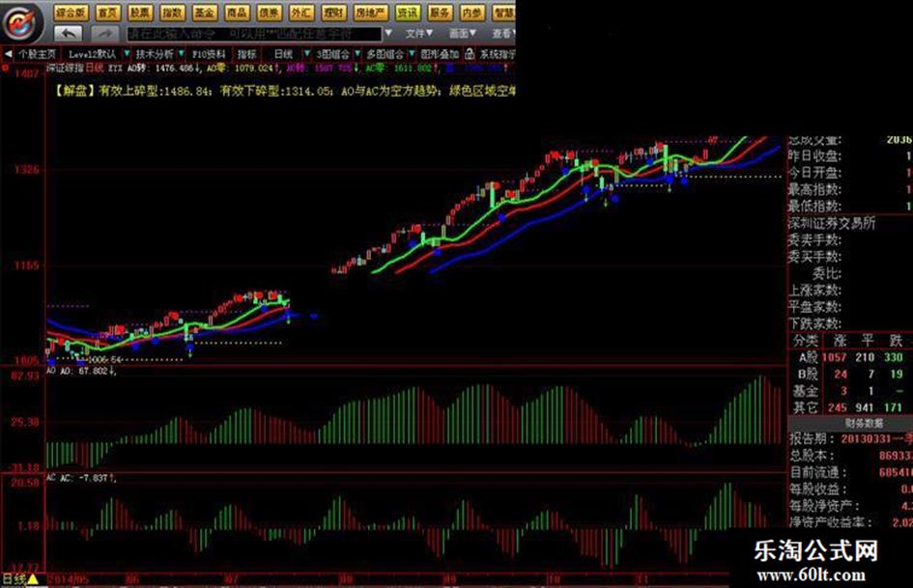Viewport: 913px width, 588px height.
Task: Open the 指标 indicators tab
Action: [x=247, y=54]
